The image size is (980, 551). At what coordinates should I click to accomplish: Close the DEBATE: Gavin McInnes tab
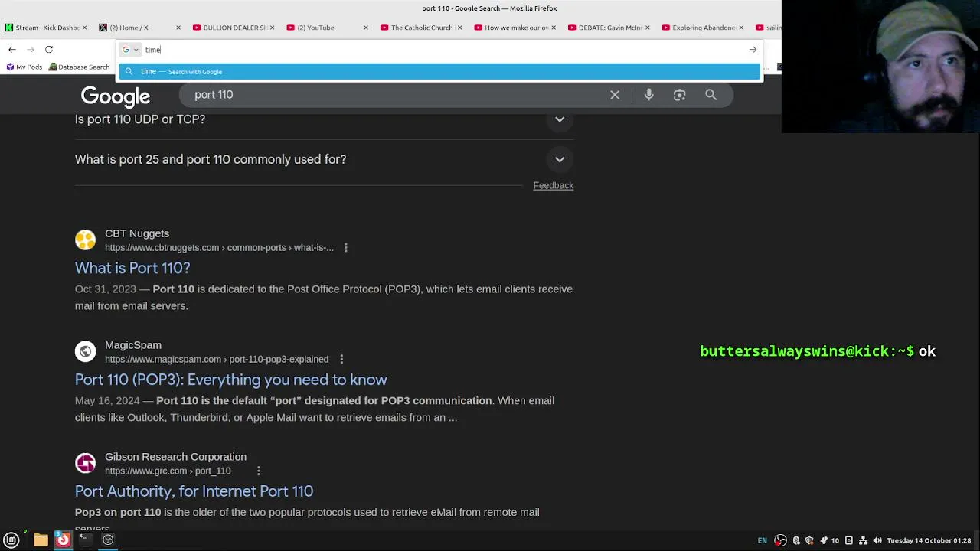647,28
